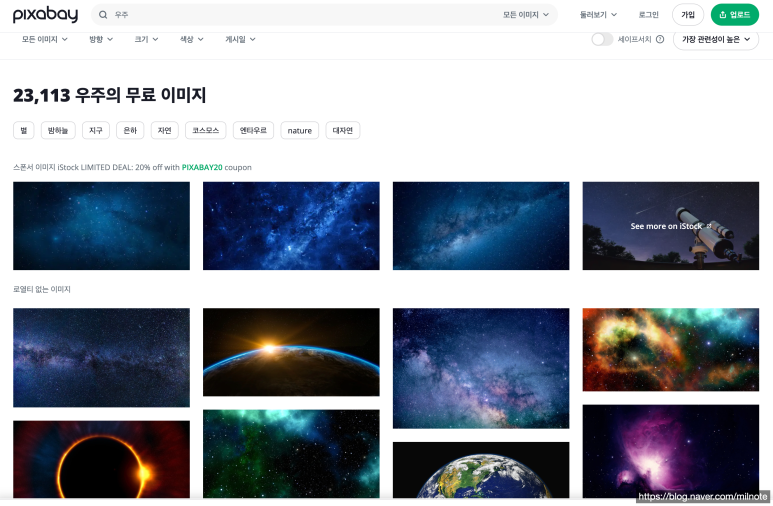773x506 pixels.
Task: Open the 크기 filter menu
Action: (146, 39)
